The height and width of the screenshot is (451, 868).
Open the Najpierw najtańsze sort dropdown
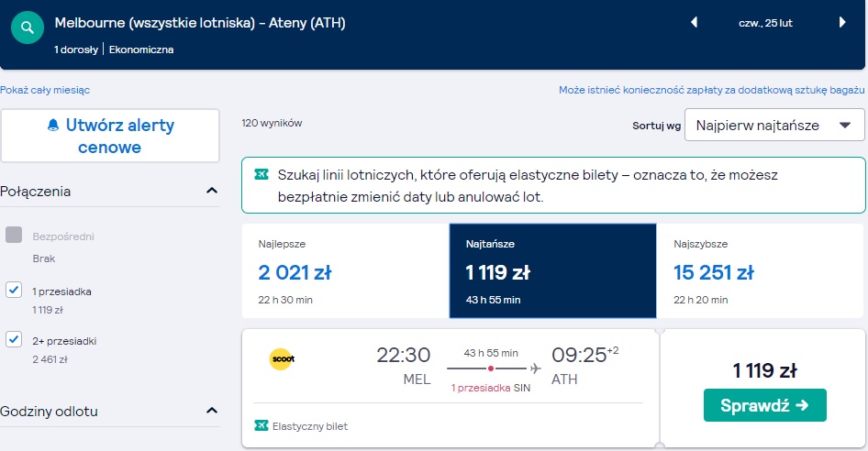coord(774,125)
